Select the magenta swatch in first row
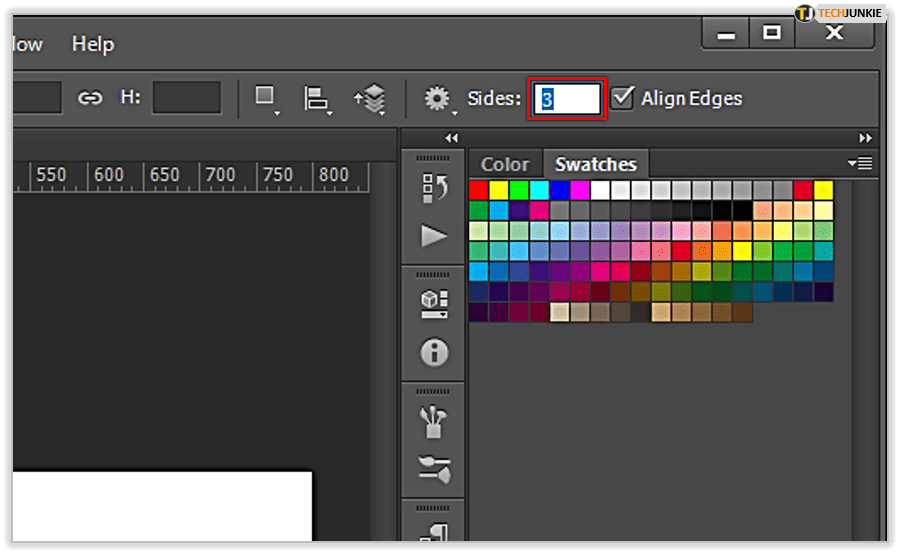 (580, 190)
